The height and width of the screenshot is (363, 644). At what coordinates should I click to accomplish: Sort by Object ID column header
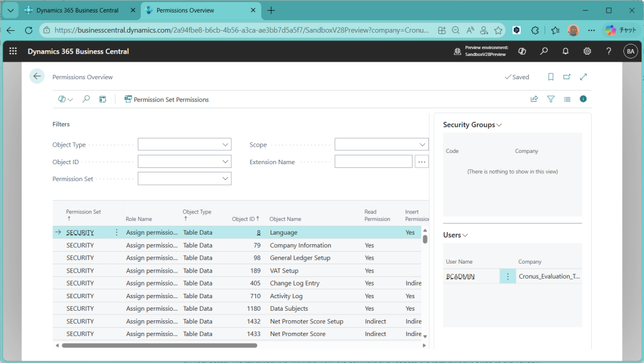(245, 219)
